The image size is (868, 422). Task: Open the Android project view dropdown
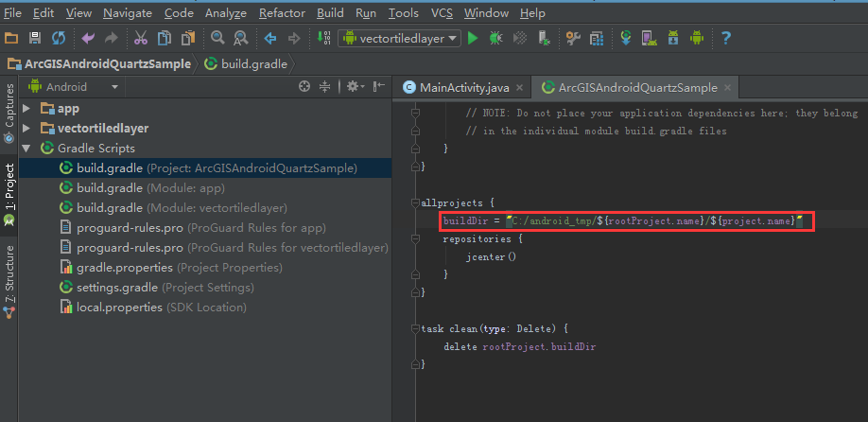pyautogui.click(x=74, y=87)
